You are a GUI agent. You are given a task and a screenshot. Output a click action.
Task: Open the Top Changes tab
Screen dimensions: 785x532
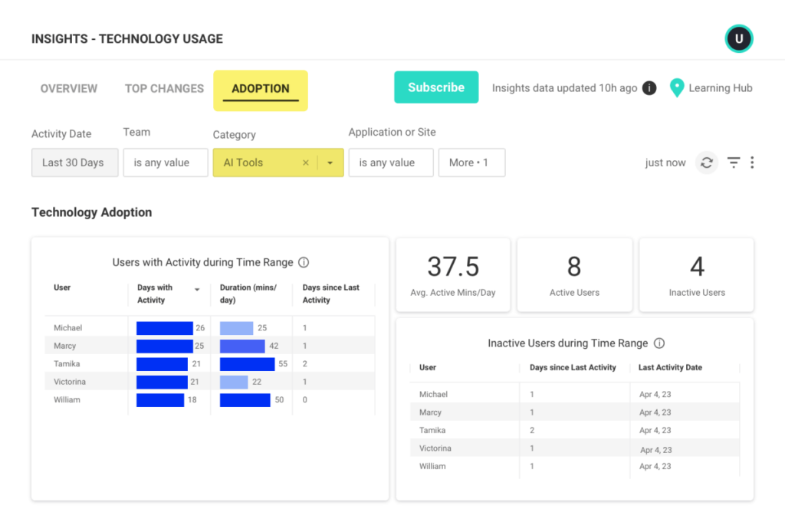(163, 88)
